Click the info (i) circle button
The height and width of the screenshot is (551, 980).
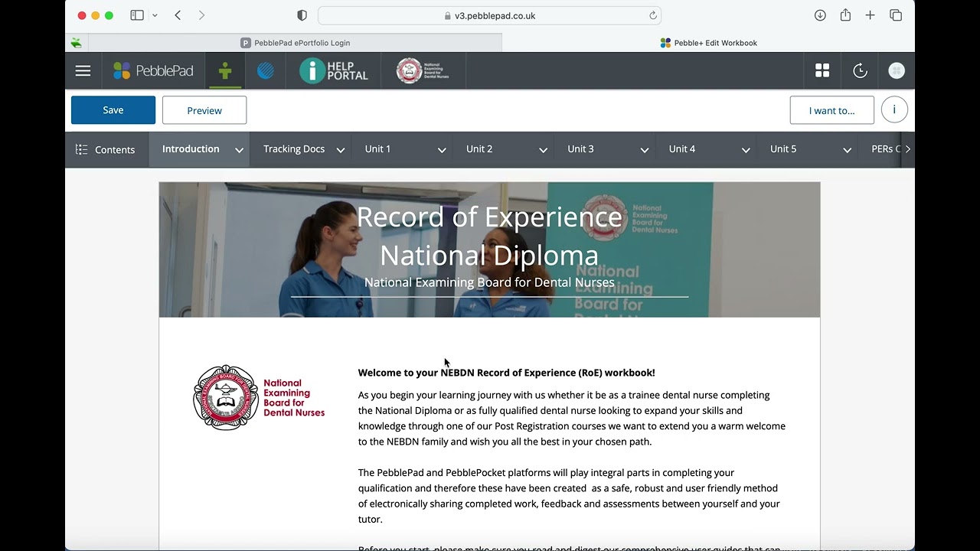pyautogui.click(x=894, y=110)
